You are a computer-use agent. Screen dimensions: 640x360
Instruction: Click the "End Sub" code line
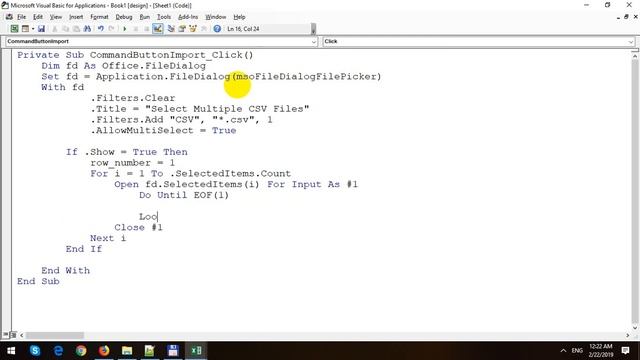click(38, 281)
